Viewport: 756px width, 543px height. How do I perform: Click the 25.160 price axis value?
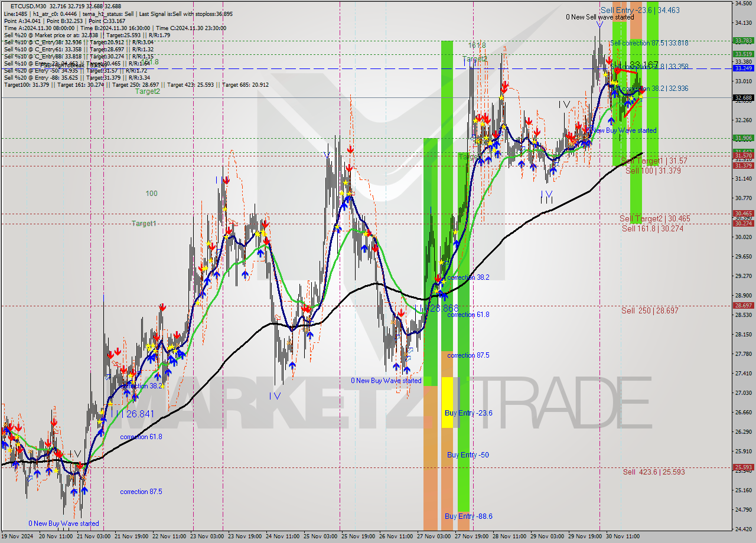click(743, 490)
